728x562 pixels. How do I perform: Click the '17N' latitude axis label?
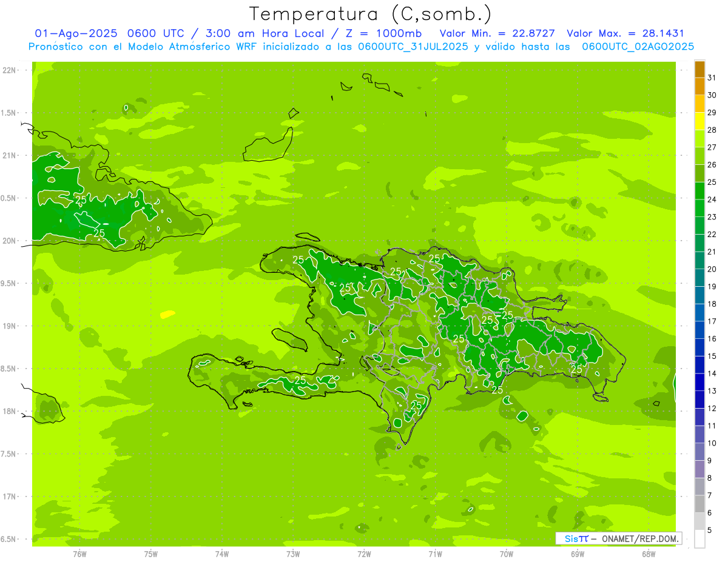[9, 497]
